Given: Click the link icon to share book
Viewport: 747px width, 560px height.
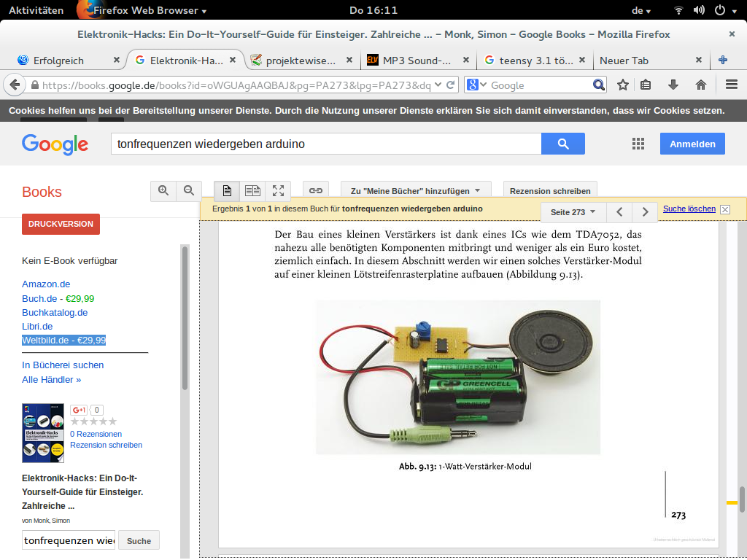Looking at the screenshot, I should tap(316, 191).
